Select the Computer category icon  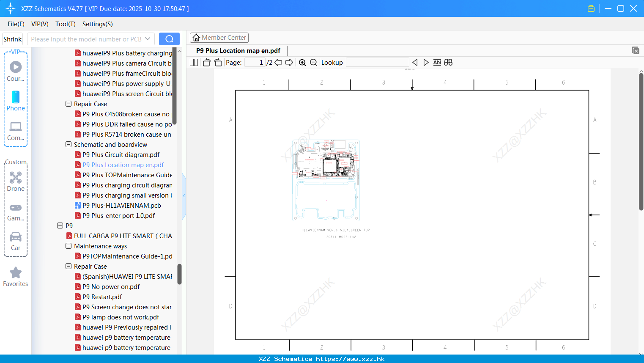point(16,131)
